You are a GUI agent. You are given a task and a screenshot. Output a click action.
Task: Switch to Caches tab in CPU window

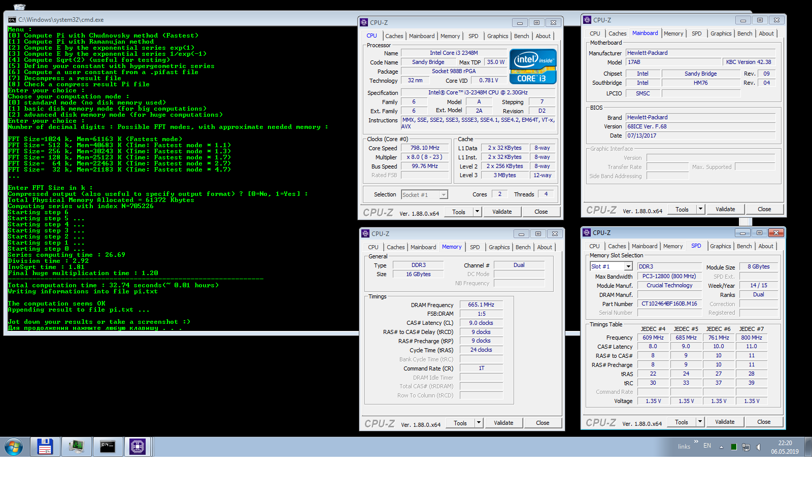coord(394,36)
